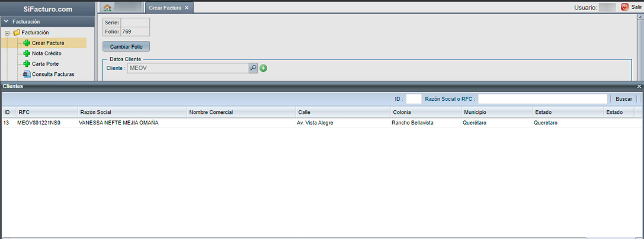Click the Nota Crédito green plus icon
644x239 pixels.
tap(27, 53)
